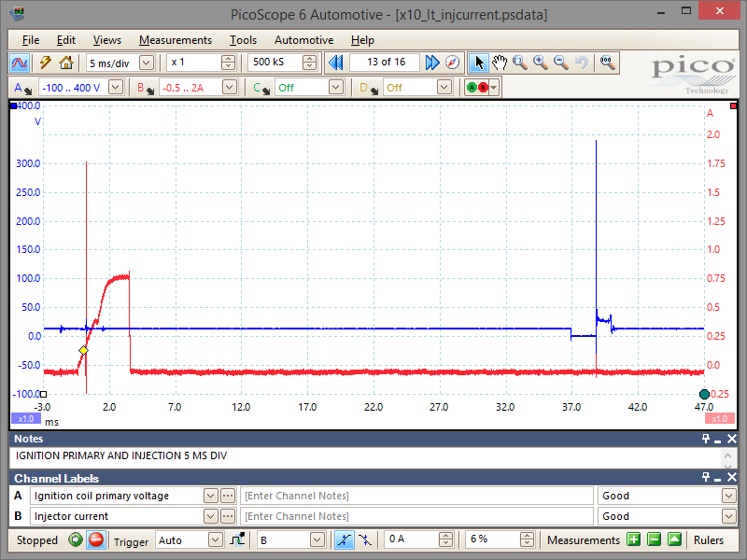Screen dimensions: 747x560
Task: Switch to Scope Mode view
Action: coord(20,63)
